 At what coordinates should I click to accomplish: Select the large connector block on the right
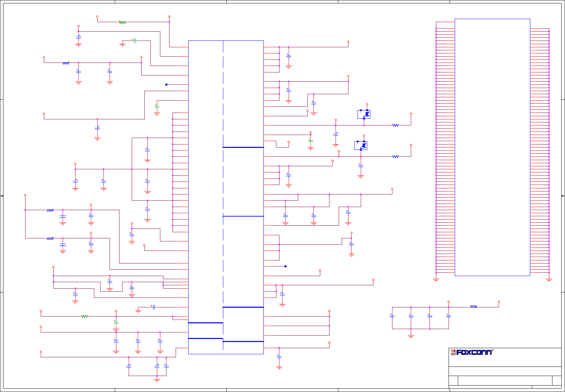click(x=493, y=147)
